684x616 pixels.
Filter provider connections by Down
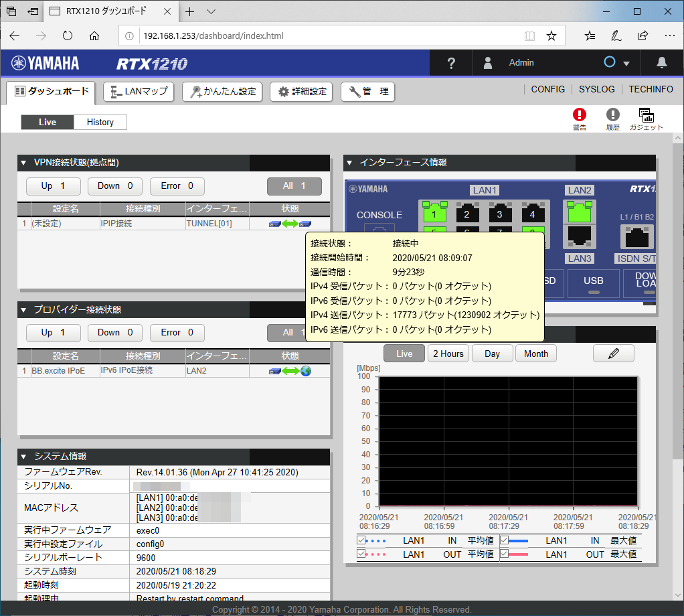(x=115, y=333)
